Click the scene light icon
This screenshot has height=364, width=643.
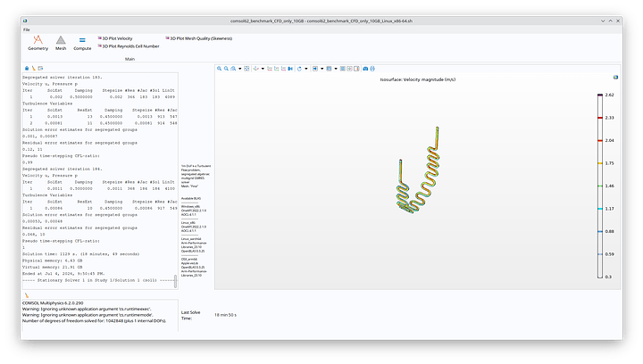(315, 69)
